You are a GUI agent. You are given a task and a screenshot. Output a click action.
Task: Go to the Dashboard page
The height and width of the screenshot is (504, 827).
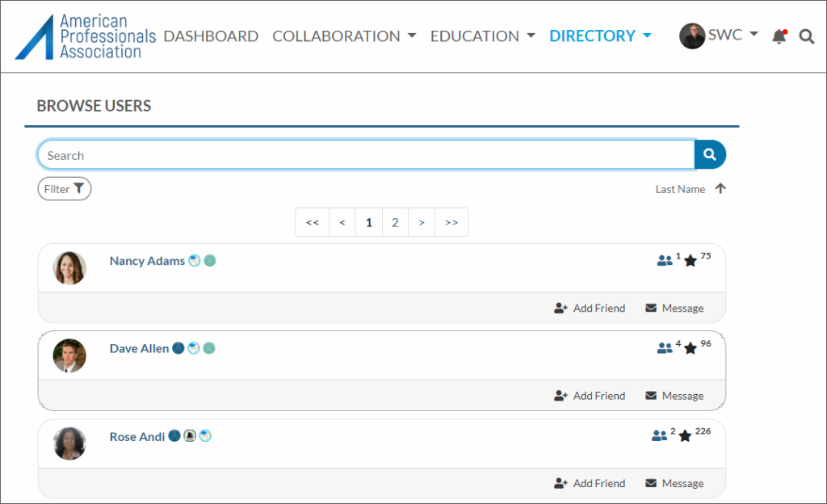pos(211,36)
